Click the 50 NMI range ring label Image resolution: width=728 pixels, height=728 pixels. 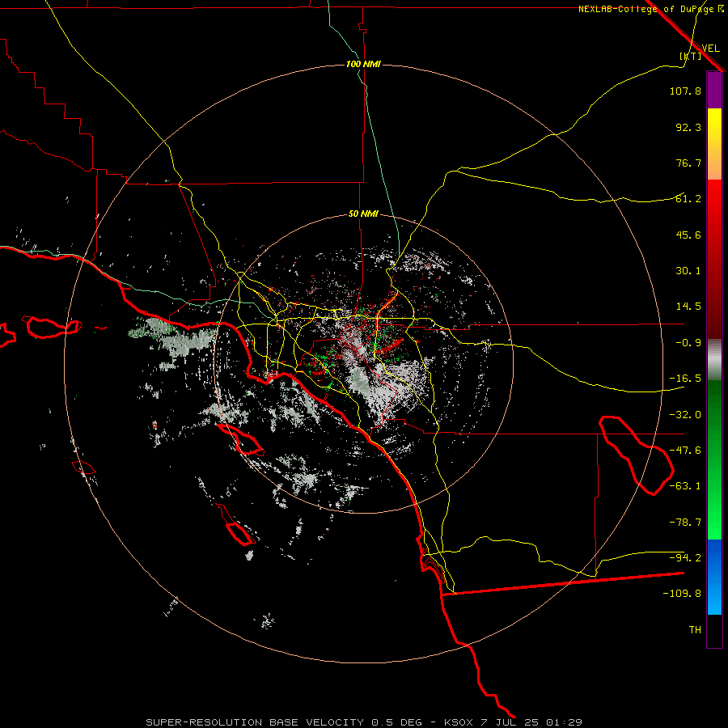363,214
